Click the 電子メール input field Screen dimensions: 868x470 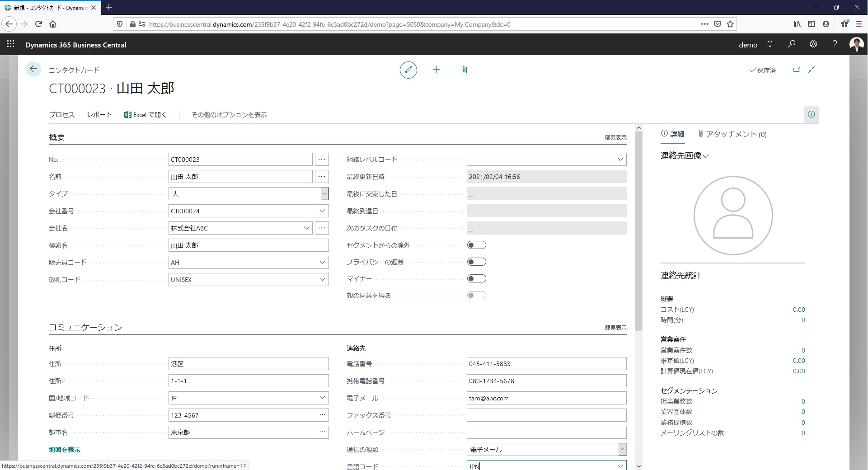[x=546, y=398]
